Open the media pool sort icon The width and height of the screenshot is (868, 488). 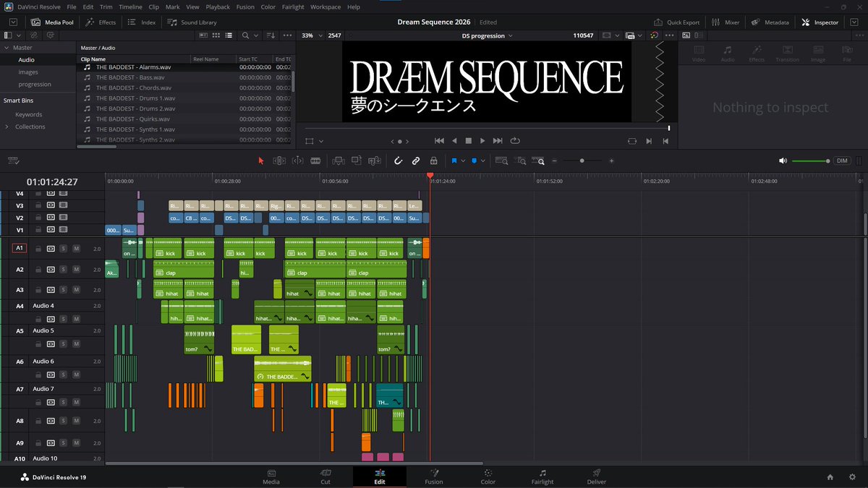point(271,35)
